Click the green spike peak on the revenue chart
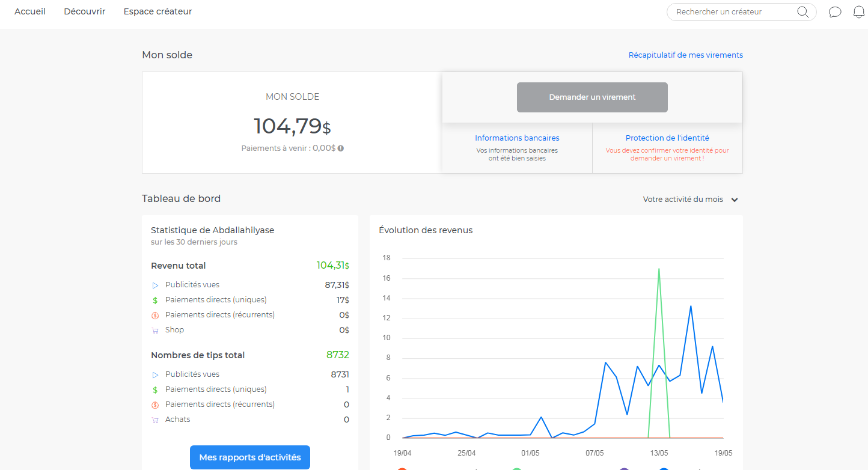The width and height of the screenshot is (868, 470). tap(659, 269)
